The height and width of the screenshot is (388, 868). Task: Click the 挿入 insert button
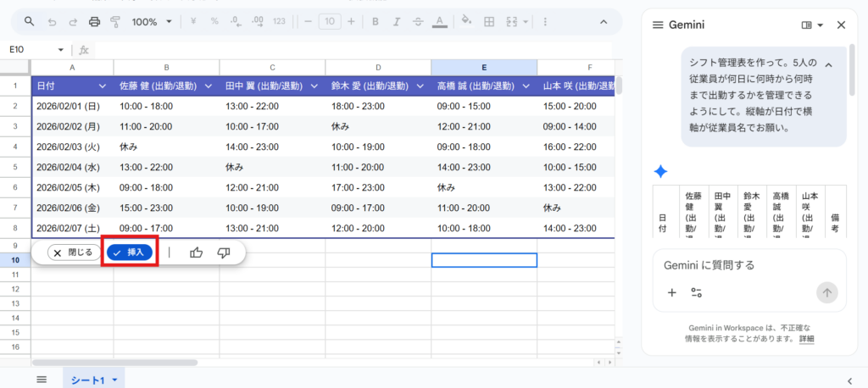click(x=130, y=252)
